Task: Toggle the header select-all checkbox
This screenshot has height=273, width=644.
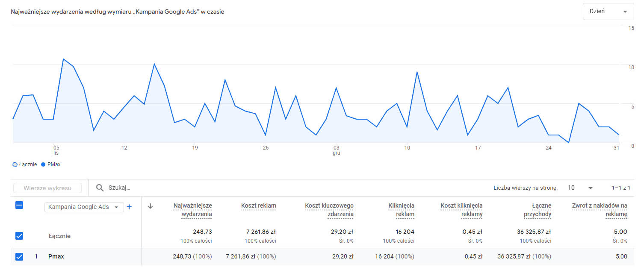Action: tap(19, 205)
